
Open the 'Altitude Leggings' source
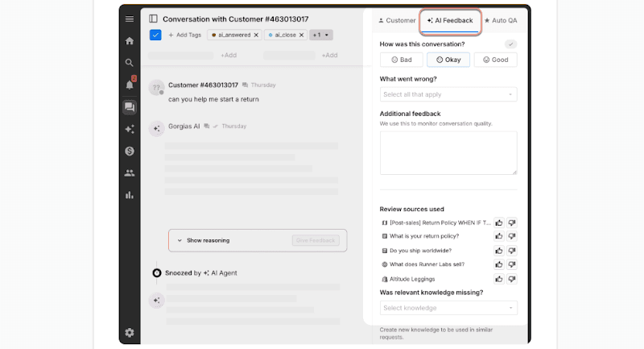click(408, 279)
